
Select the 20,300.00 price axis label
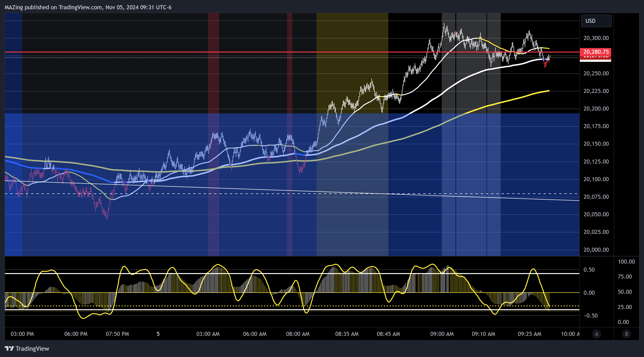coord(596,38)
